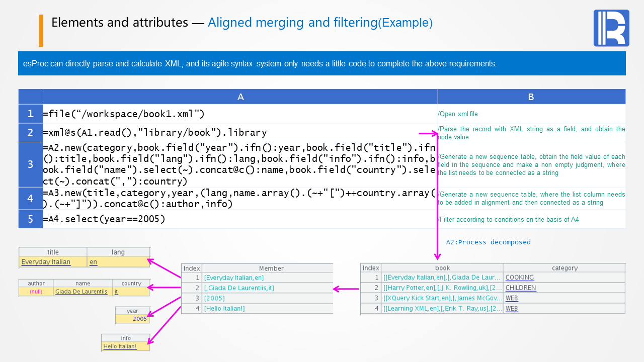
Task: Select column header B in the code grid
Action: pos(531,97)
